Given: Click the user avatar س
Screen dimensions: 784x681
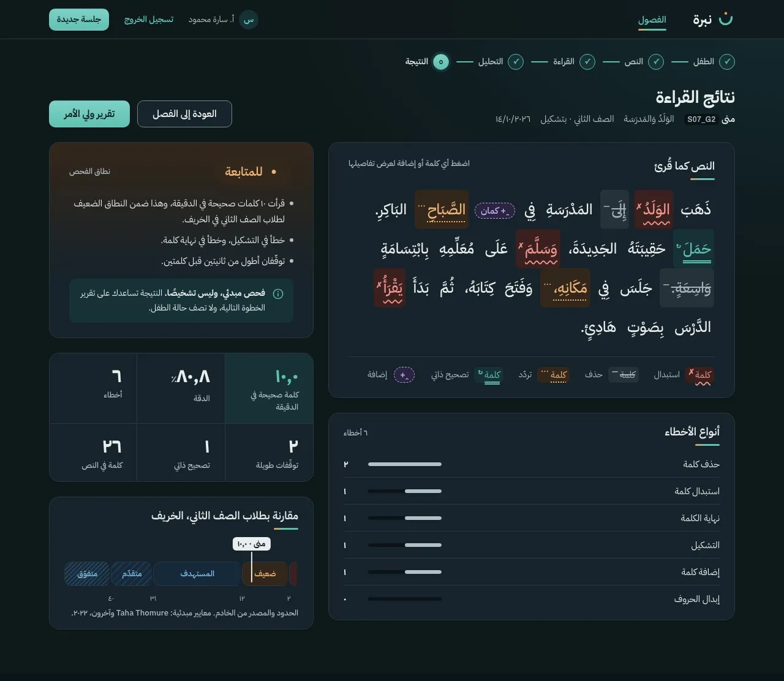Looking at the screenshot, I should (249, 20).
